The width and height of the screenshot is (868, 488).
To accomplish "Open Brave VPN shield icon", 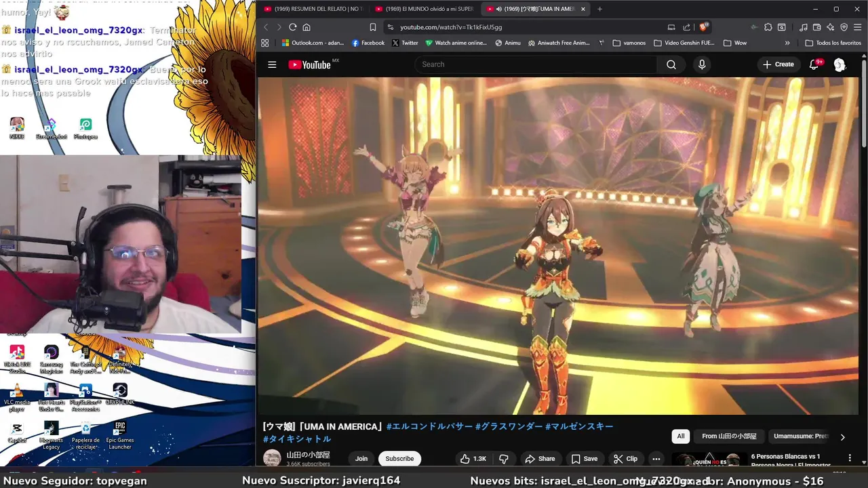I will click(x=844, y=27).
